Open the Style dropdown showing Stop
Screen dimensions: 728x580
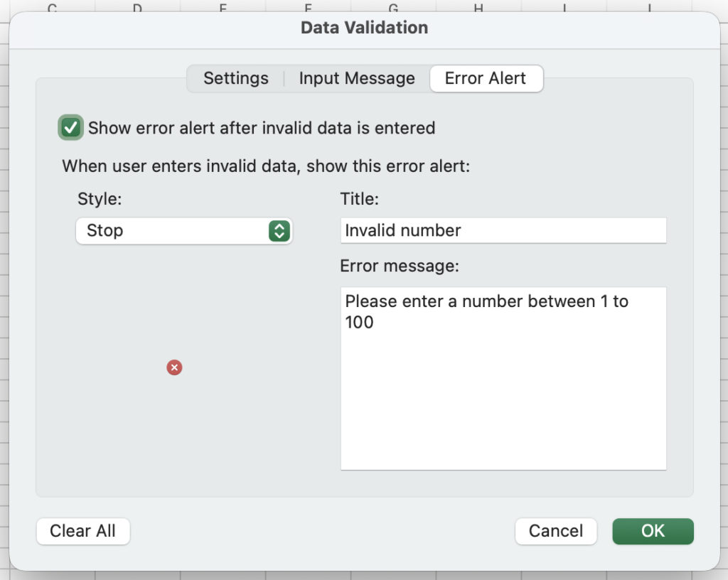tap(184, 230)
